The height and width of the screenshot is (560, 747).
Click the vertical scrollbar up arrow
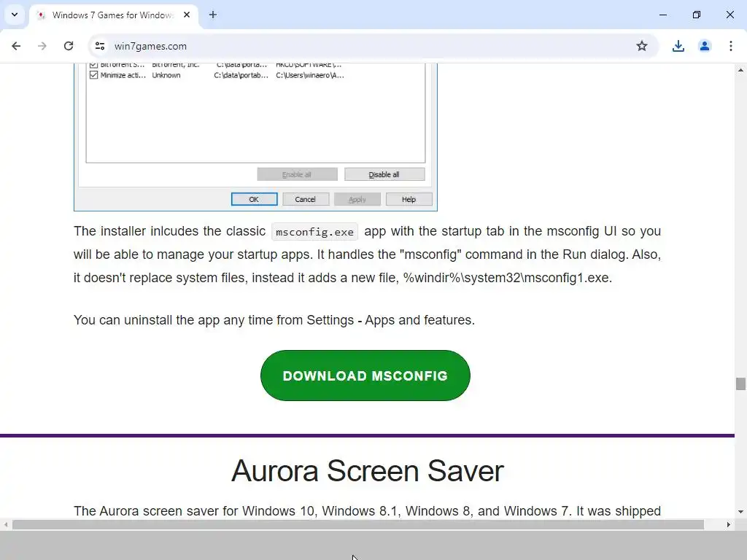click(740, 70)
